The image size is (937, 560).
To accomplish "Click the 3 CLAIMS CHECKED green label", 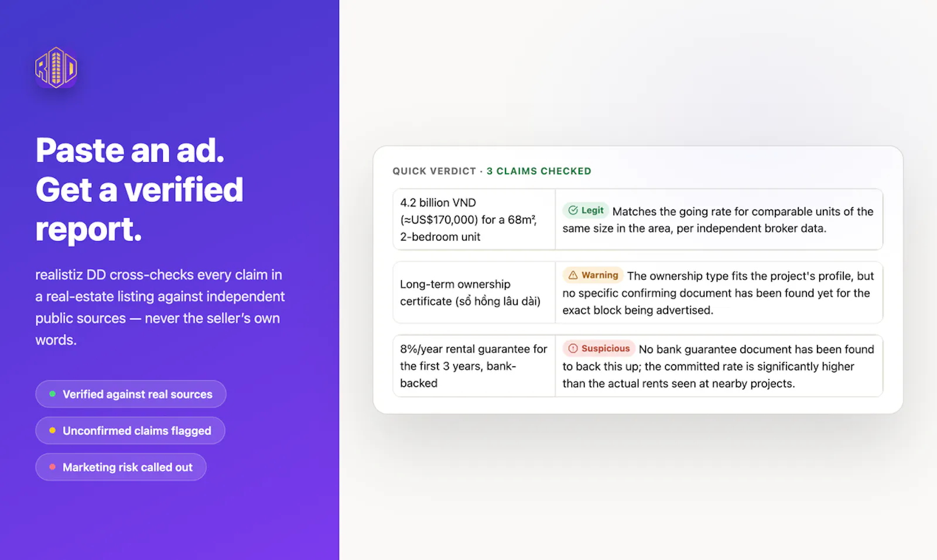I will pos(539,171).
